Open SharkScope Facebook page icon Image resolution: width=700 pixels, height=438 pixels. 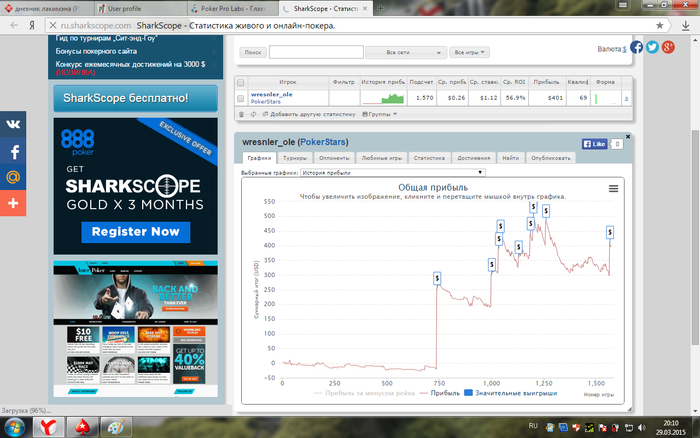[x=637, y=47]
